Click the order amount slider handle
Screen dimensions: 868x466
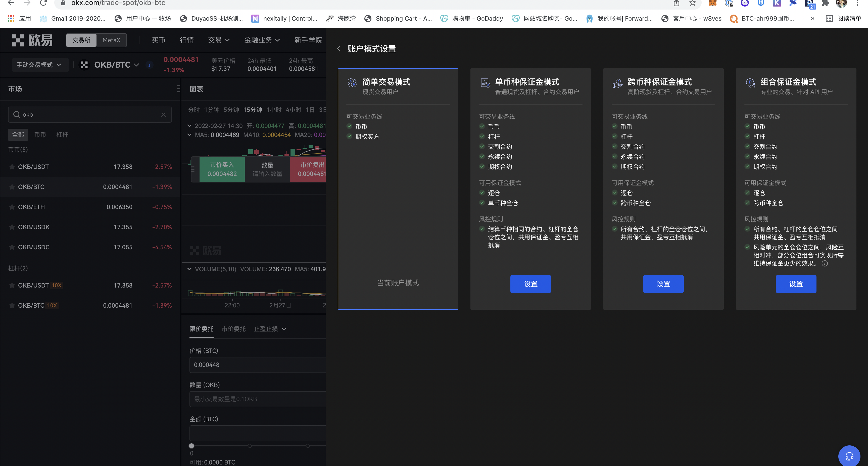[191, 446]
